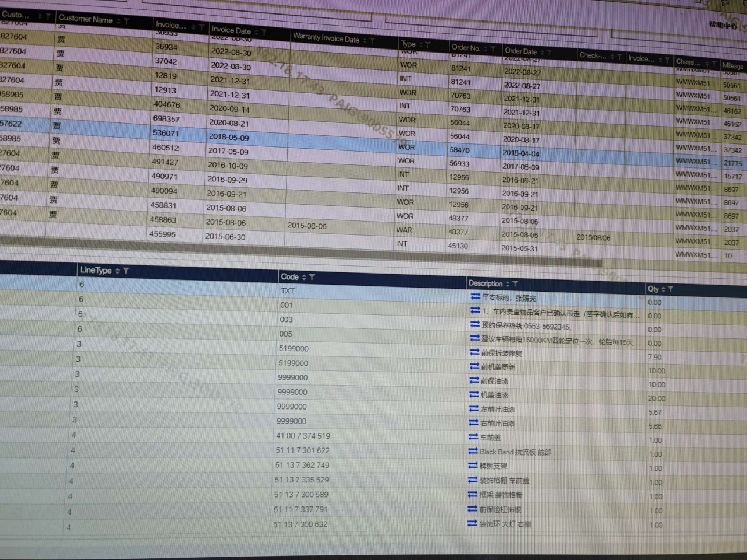Filter the Check-... column
Image resolution: width=747 pixels, height=560 pixels.
click(620, 57)
